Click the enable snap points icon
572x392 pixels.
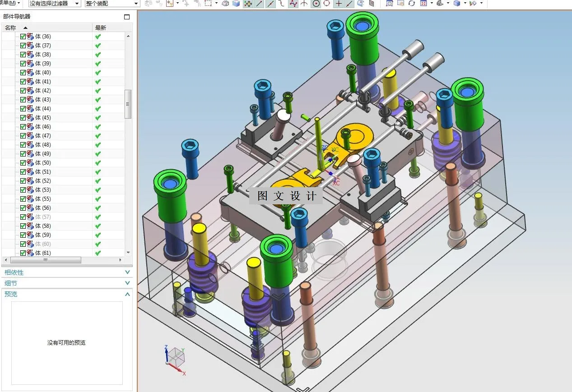click(248, 4)
